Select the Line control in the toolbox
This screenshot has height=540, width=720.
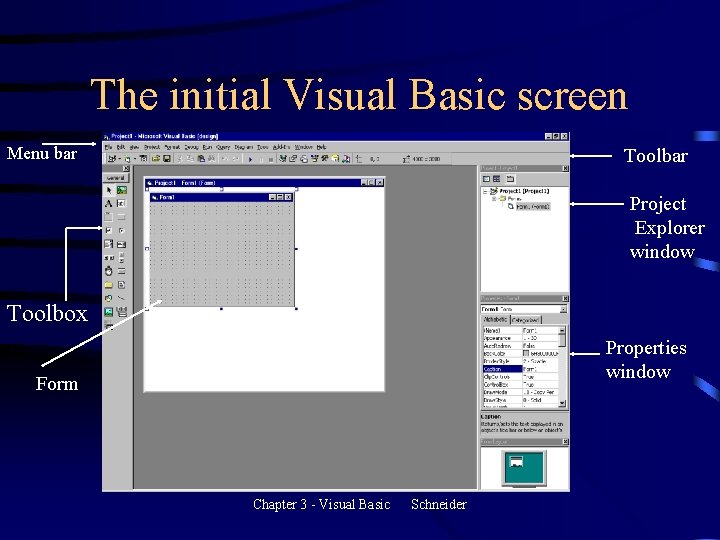point(122,298)
